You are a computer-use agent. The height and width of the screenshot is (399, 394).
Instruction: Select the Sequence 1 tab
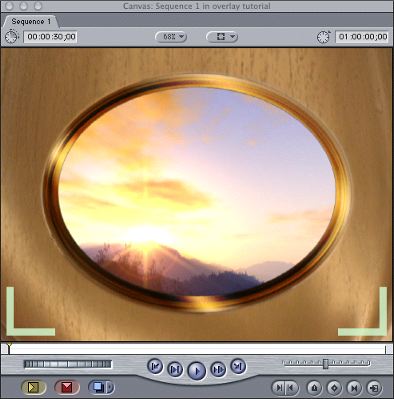click(x=31, y=22)
